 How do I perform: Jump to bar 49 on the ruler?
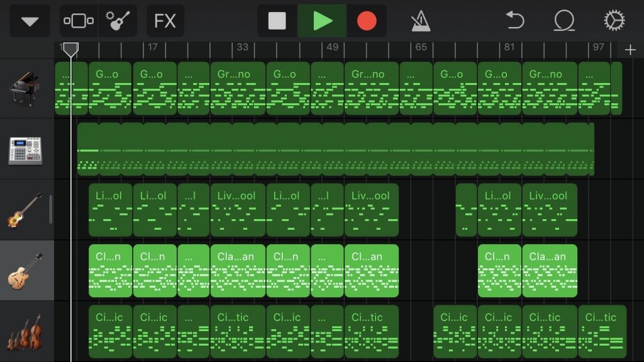tap(332, 47)
